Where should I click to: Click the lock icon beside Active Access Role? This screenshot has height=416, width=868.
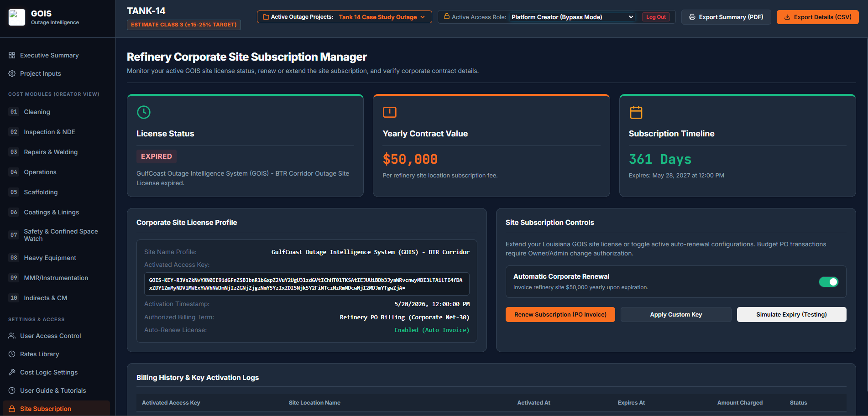click(447, 16)
